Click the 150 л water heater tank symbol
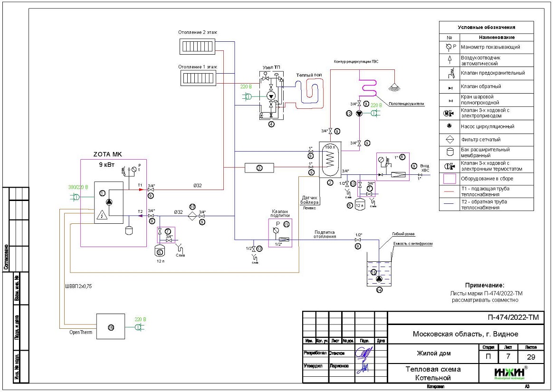Screen dimensions: 554x392 pos(329,160)
